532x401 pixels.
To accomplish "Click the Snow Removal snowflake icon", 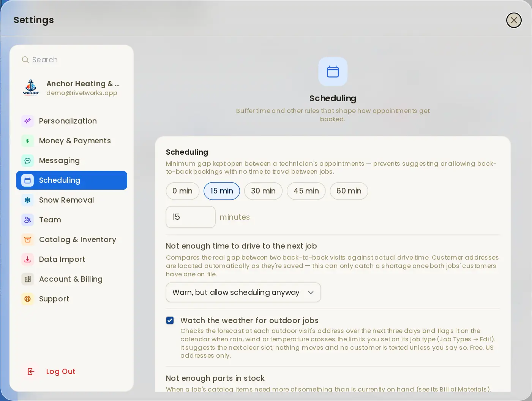I will coord(28,200).
